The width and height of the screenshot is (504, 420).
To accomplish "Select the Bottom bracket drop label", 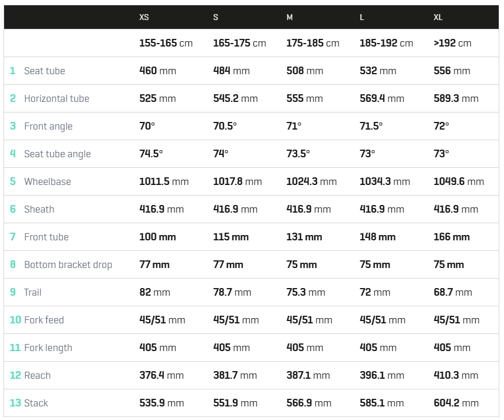I will [x=68, y=264].
